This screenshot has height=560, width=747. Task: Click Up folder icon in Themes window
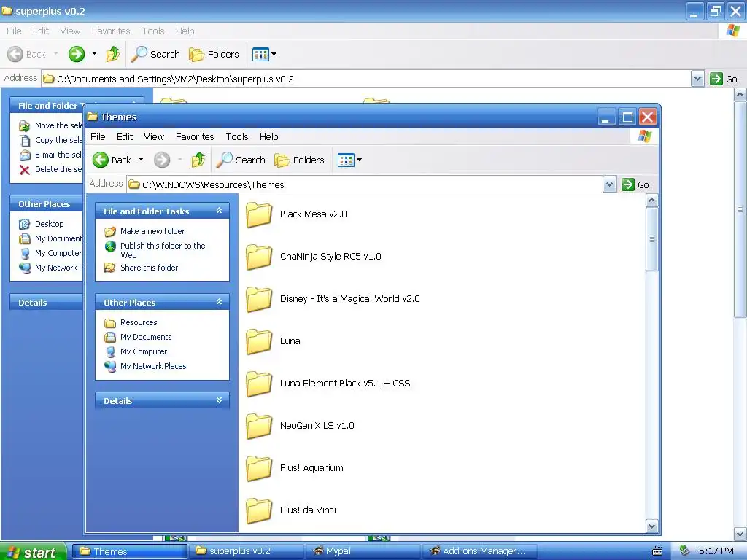[198, 160]
